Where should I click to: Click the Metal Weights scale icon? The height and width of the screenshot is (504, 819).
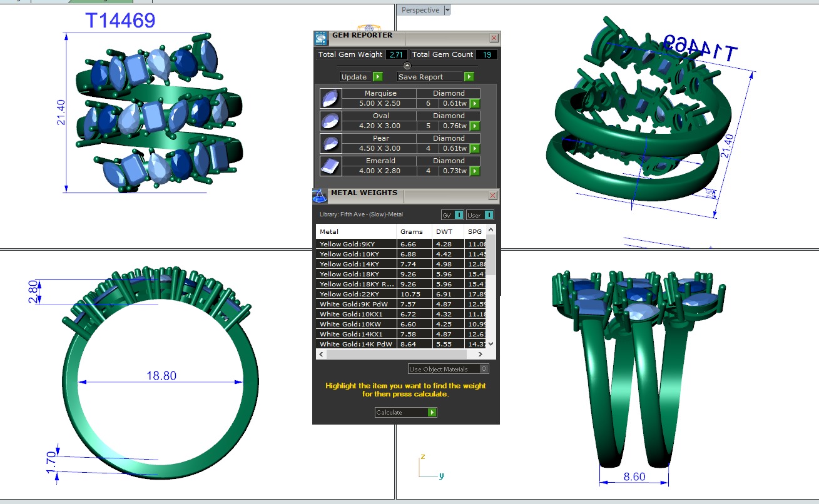(x=320, y=196)
